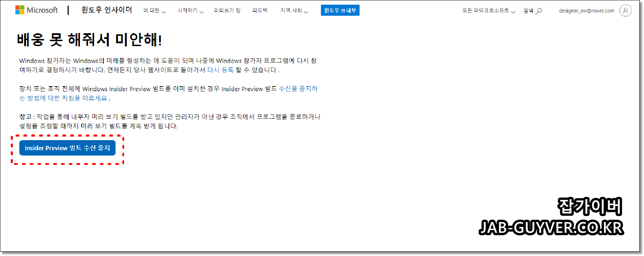Click the 윈도우 11 내부 button
Image resolution: width=644 pixels, height=256 pixels.
pyautogui.click(x=340, y=10)
